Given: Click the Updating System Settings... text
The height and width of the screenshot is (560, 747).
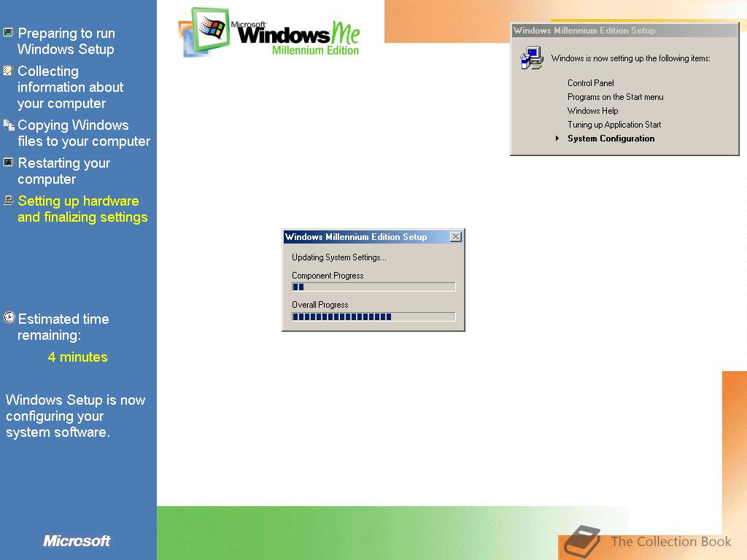Looking at the screenshot, I should pyautogui.click(x=338, y=257).
